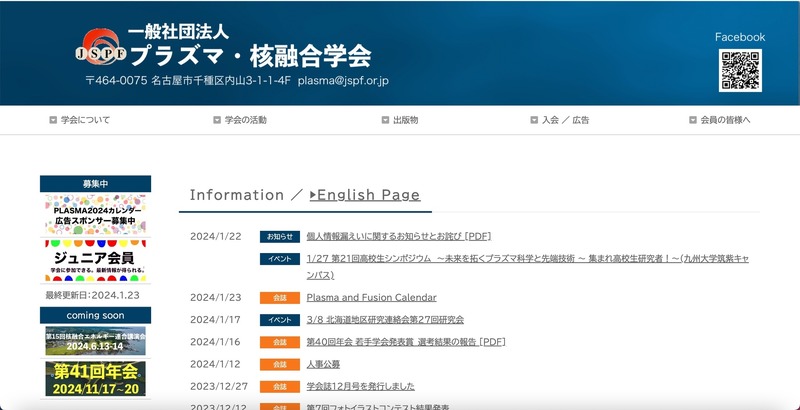Open the Plasma and Fusion Calendar link
Viewport: 800px width, 410px height.
[x=371, y=297]
